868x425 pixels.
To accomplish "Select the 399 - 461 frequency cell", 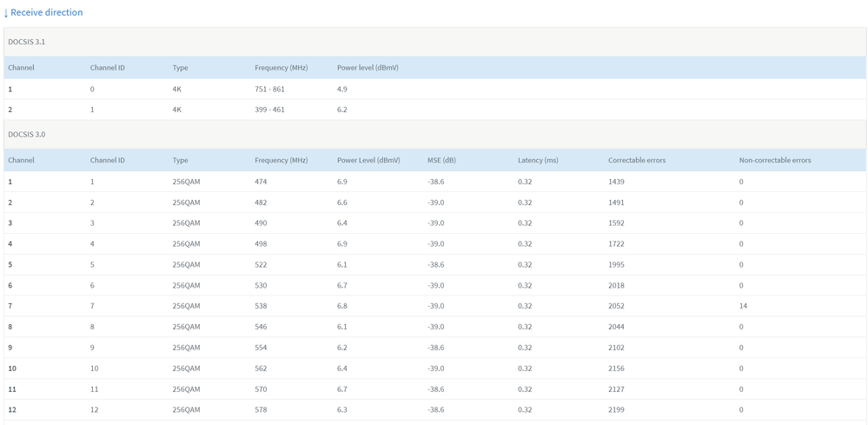I will point(269,110).
